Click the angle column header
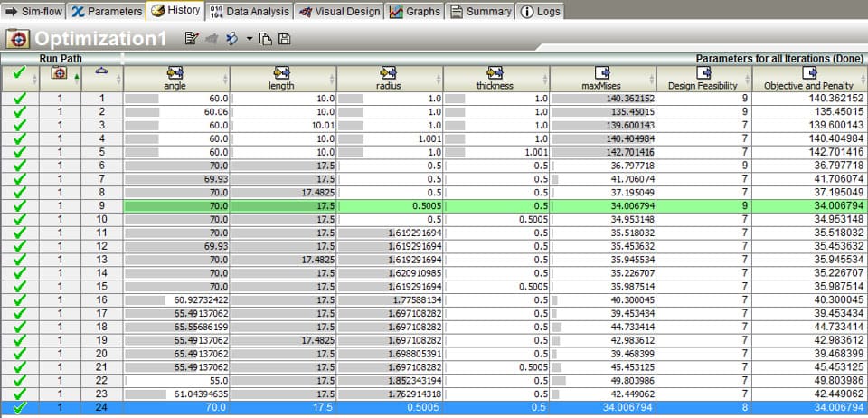This screenshot has height=418, width=868. (x=175, y=79)
